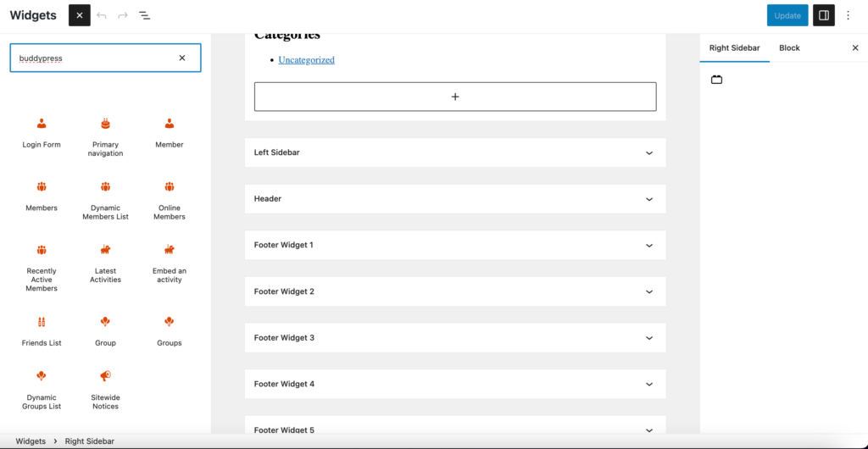
Task: Open the list view
Action: pos(144,15)
